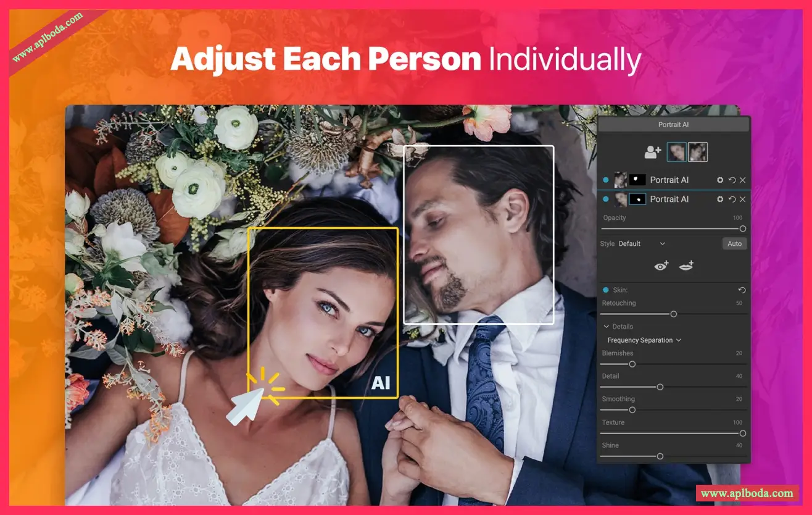The width and height of the screenshot is (812, 515).
Task: Click the www.aplboda.com link at bottom right
Action: click(747, 493)
